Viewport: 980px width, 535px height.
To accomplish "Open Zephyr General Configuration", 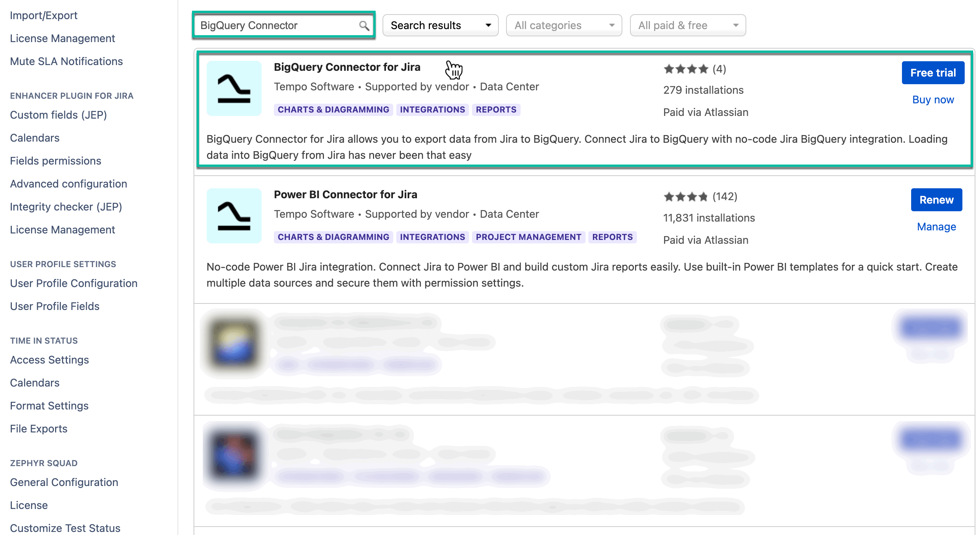I will click(64, 482).
